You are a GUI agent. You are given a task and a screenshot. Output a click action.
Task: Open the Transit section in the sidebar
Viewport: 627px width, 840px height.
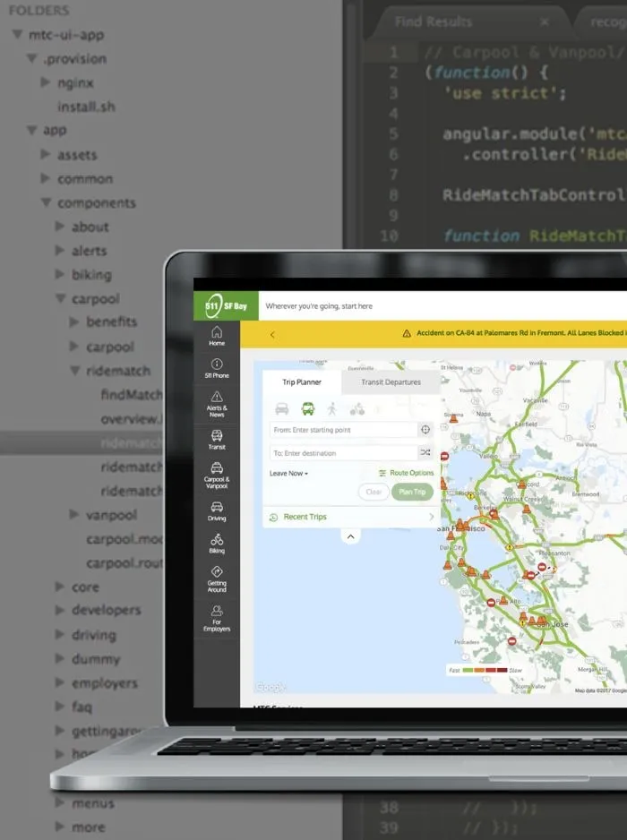217,440
